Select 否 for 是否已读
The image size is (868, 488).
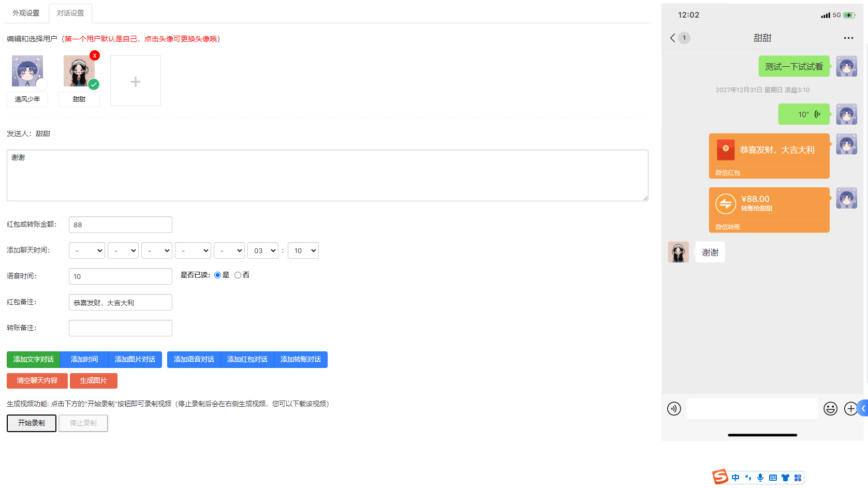pyautogui.click(x=238, y=275)
